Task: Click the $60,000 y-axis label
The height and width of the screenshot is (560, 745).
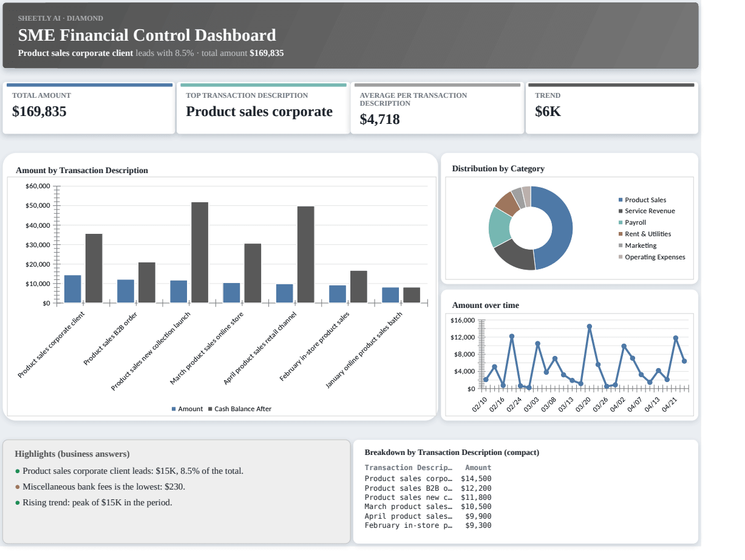Action: tap(38, 186)
